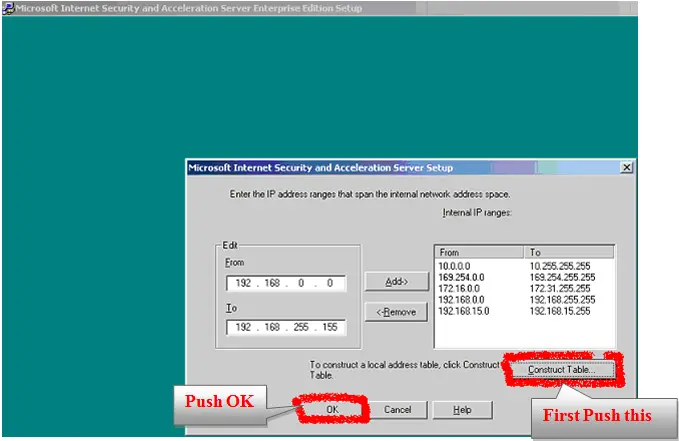Viewport: 679px width, 441px height.
Task: Click the To IP address field
Action: pos(286,327)
